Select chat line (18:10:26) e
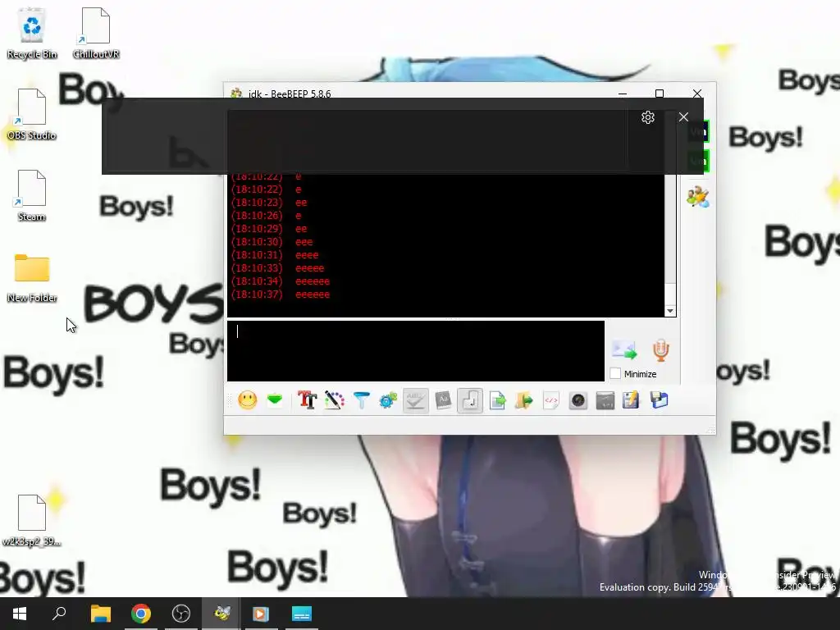Image resolution: width=840 pixels, height=630 pixels. (x=267, y=216)
